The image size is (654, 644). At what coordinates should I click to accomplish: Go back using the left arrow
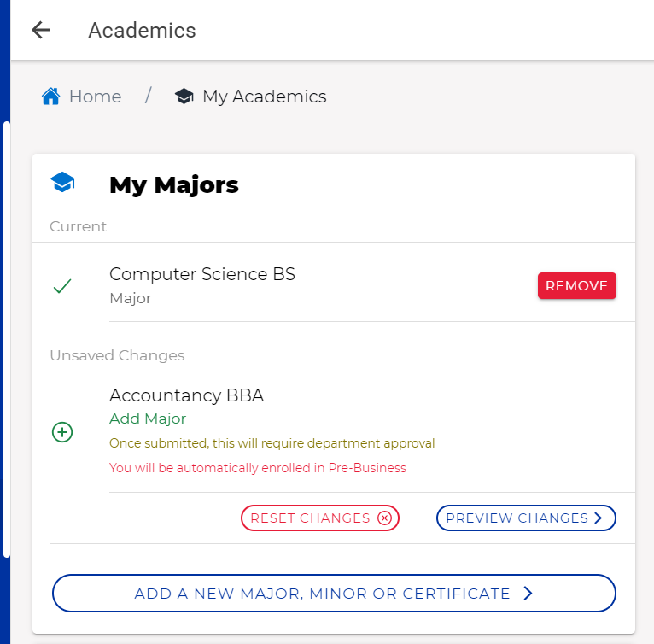pyautogui.click(x=41, y=30)
